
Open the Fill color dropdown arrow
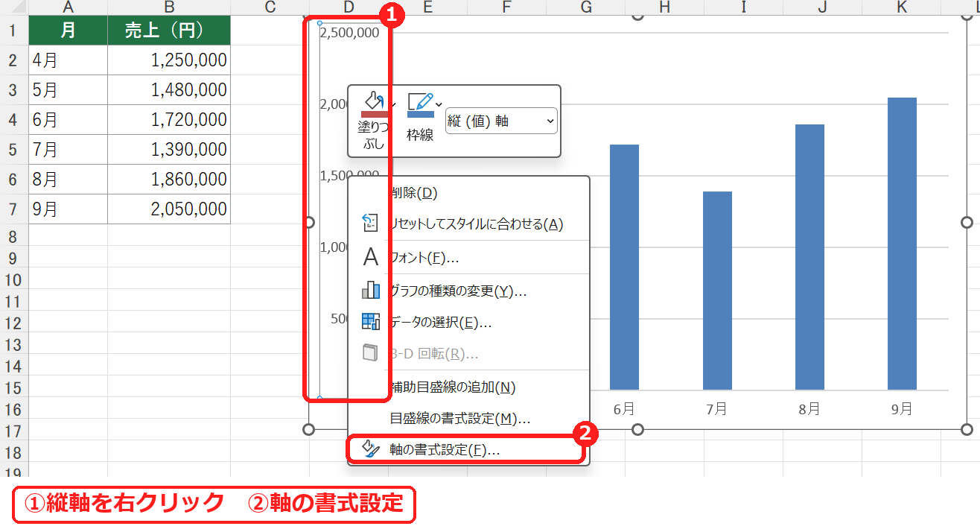click(x=392, y=104)
